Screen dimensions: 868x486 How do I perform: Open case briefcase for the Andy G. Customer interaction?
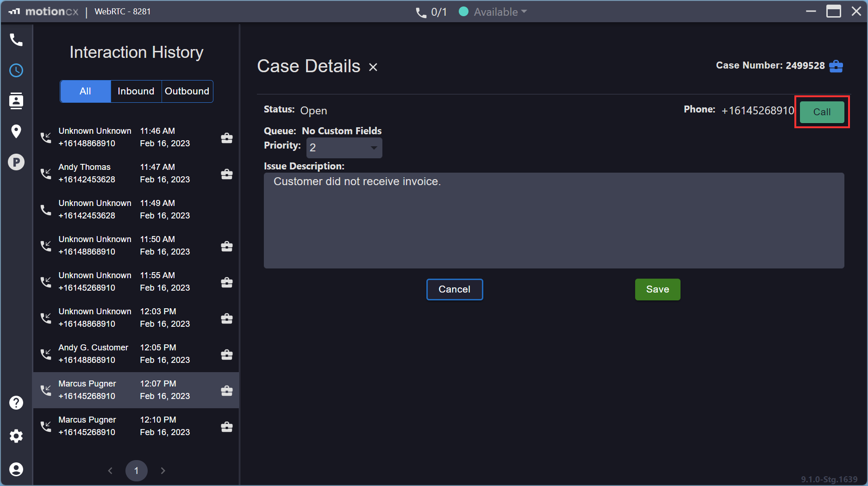(x=227, y=355)
